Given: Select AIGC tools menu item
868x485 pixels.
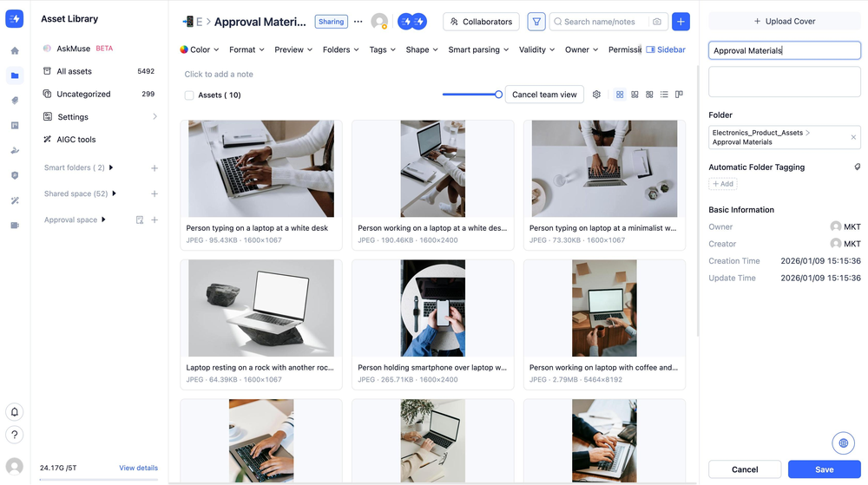Looking at the screenshot, I should (76, 139).
